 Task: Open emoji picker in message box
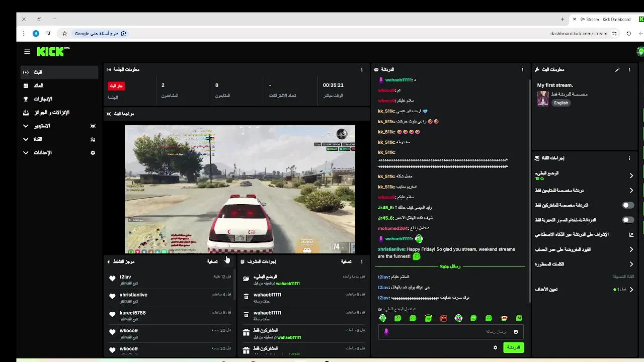coord(516,332)
